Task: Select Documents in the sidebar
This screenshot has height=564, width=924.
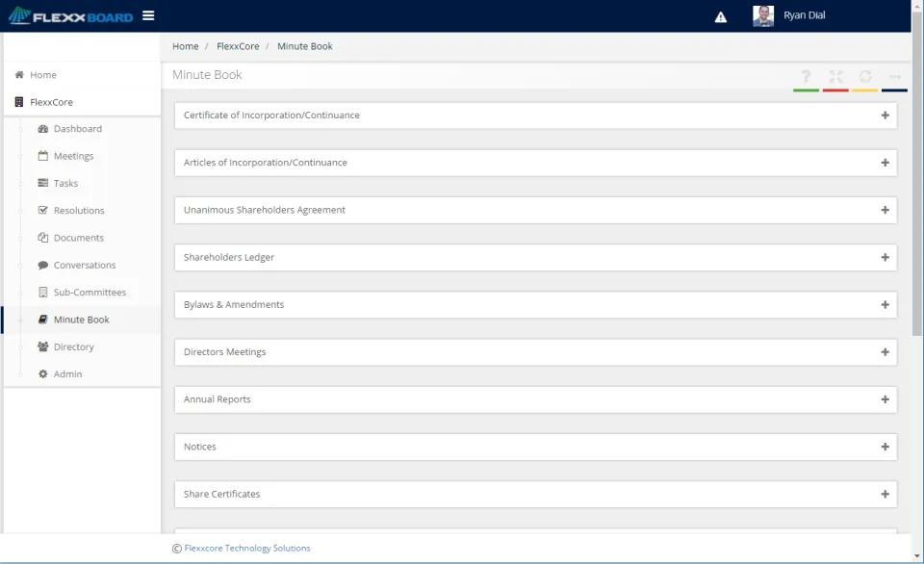Action: click(x=79, y=238)
